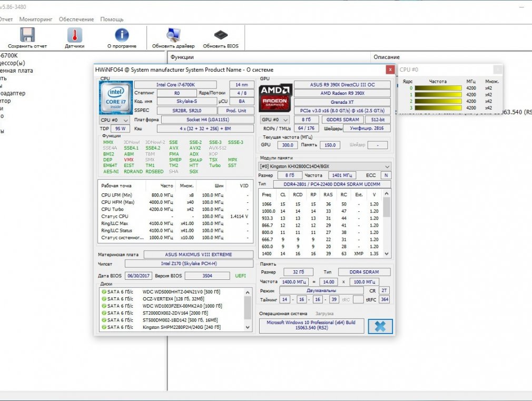
Task: Click core 1 frequency bar
Action: 438,95
